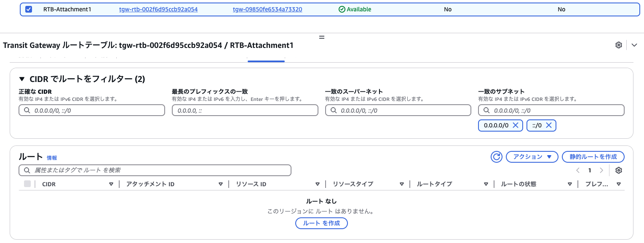Focus the route search input field
The height and width of the screenshot is (243, 644).
tap(155, 170)
